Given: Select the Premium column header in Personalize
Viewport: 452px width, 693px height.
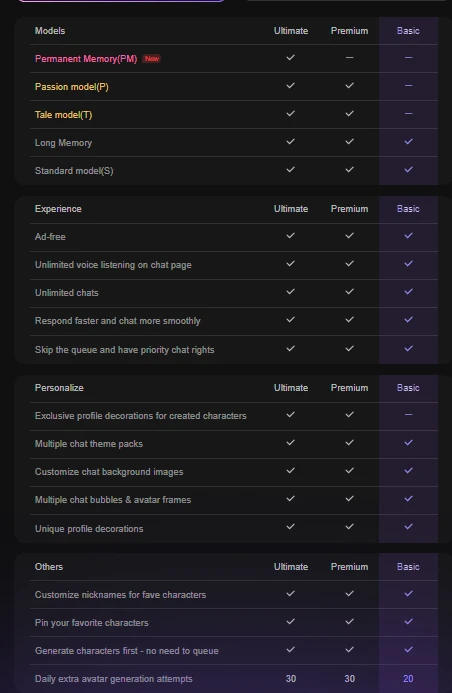Looking at the screenshot, I should (349, 388).
